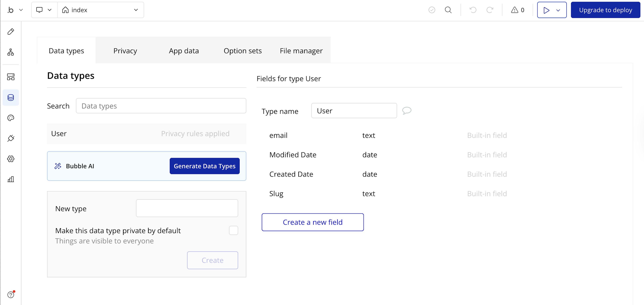
Task: Click the search magnifier icon in top bar
Action: click(x=448, y=10)
